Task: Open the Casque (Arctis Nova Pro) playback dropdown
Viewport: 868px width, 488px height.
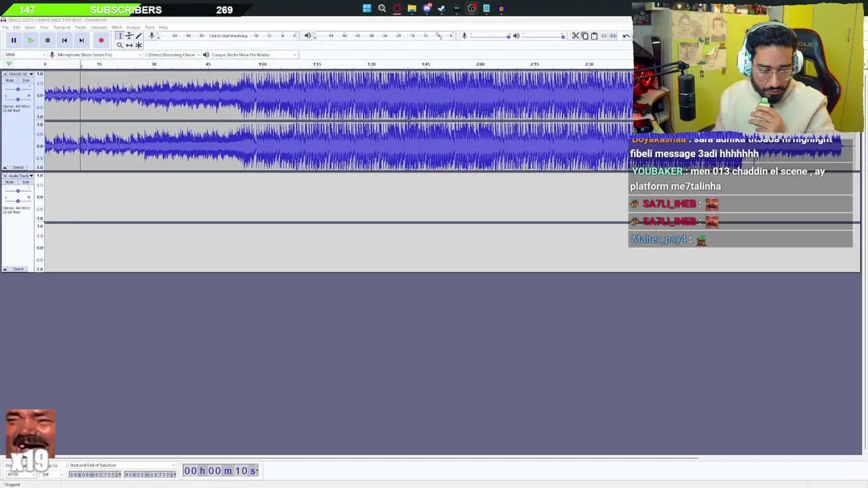Action: 254,55
